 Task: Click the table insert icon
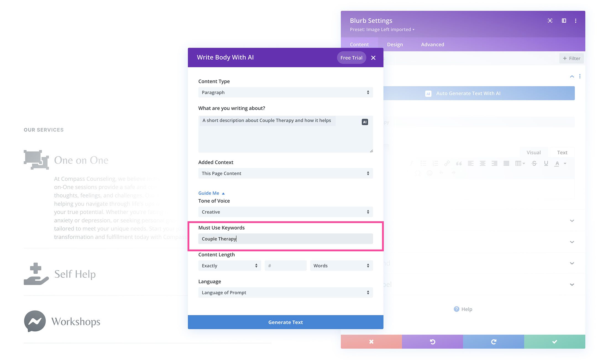point(518,163)
